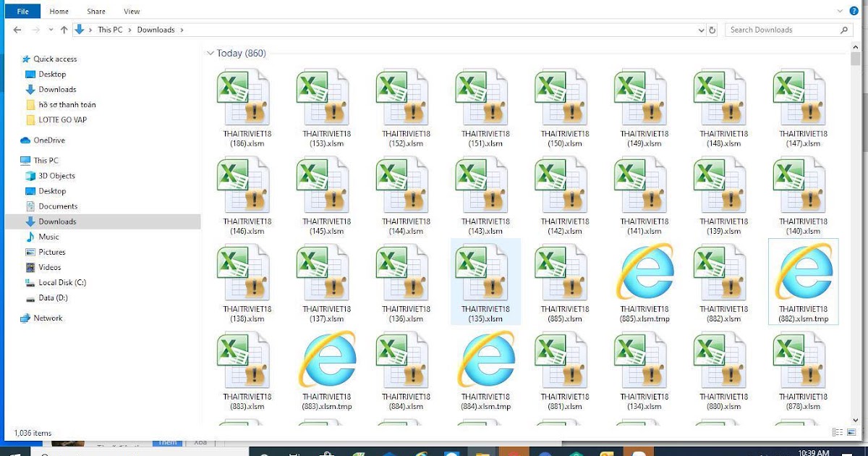
Task: Switch to details view in status bar
Action: [x=838, y=432]
